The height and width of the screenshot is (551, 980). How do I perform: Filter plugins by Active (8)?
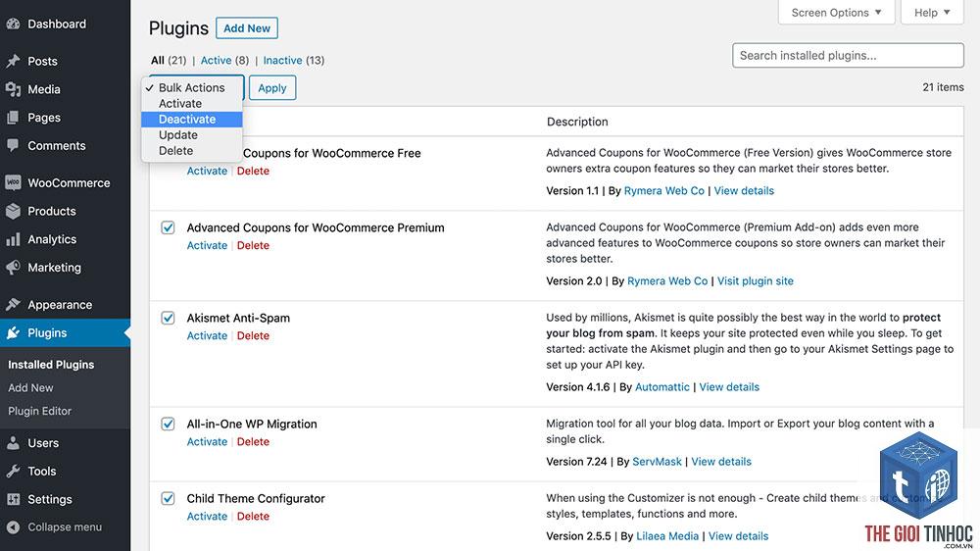[224, 60]
